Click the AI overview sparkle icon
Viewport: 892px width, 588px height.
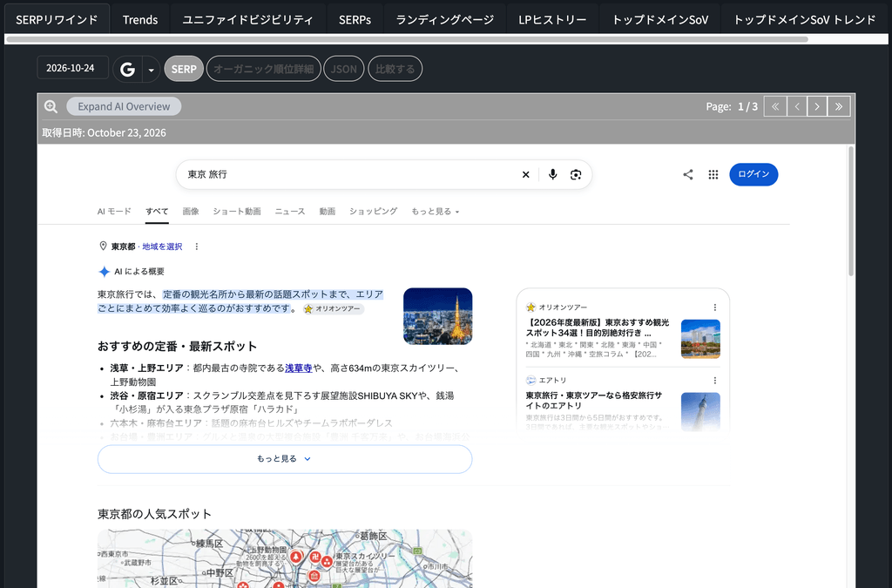[x=105, y=272]
